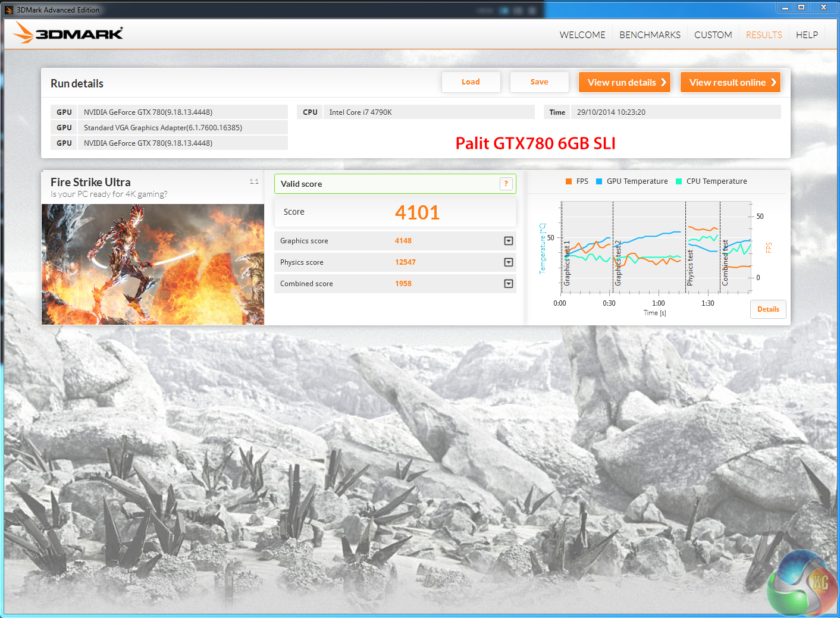This screenshot has width=840, height=618.
Task: Click the orange FPS legend swatch
Action: pyautogui.click(x=569, y=181)
